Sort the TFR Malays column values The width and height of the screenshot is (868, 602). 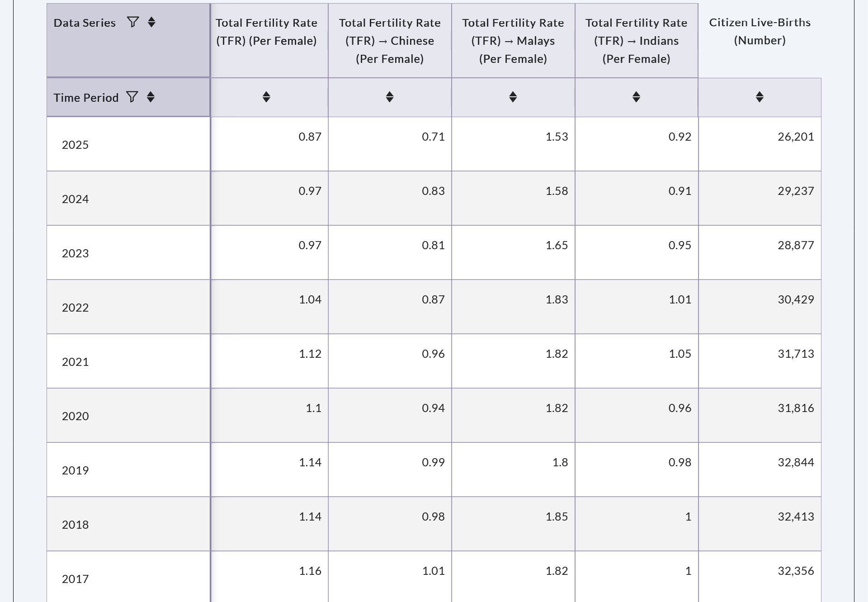pyautogui.click(x=513, y=97)
